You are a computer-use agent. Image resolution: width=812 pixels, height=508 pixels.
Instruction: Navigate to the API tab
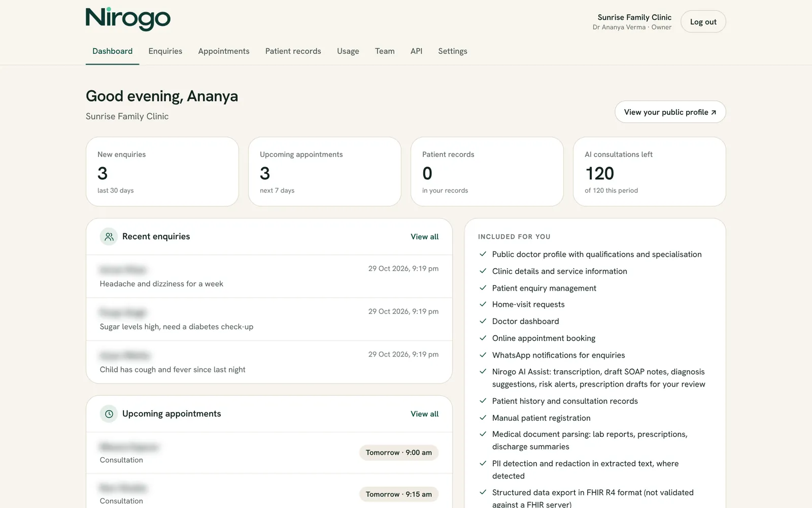pyautogui.click(x=416, y=51)
